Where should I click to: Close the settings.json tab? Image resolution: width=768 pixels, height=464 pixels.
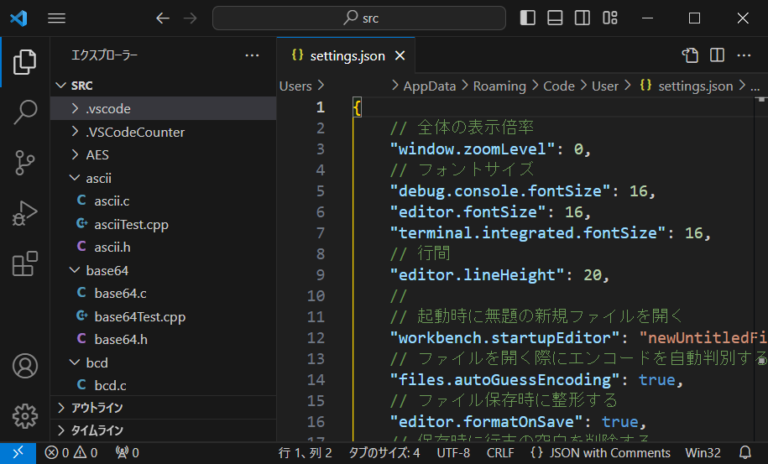(400, 56)
